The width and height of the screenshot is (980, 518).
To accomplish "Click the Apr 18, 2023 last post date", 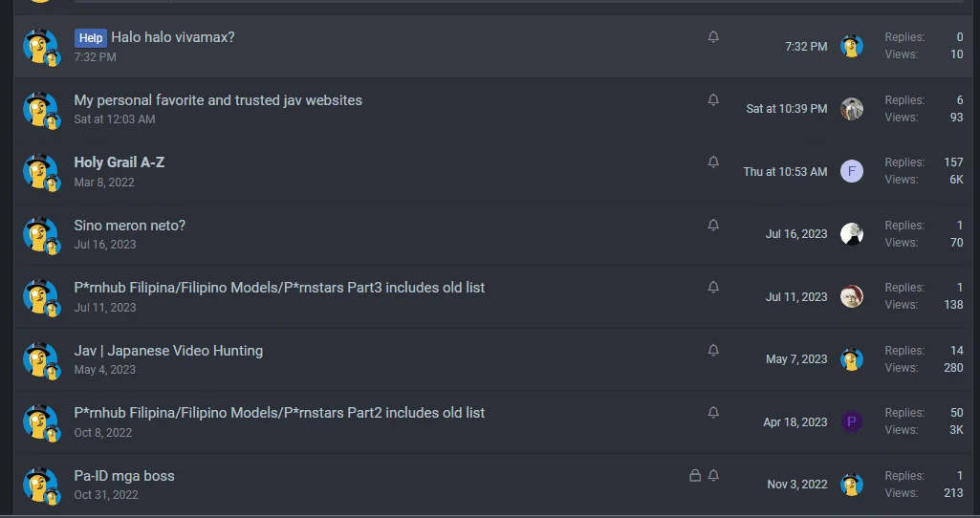I will click(795, 421).
